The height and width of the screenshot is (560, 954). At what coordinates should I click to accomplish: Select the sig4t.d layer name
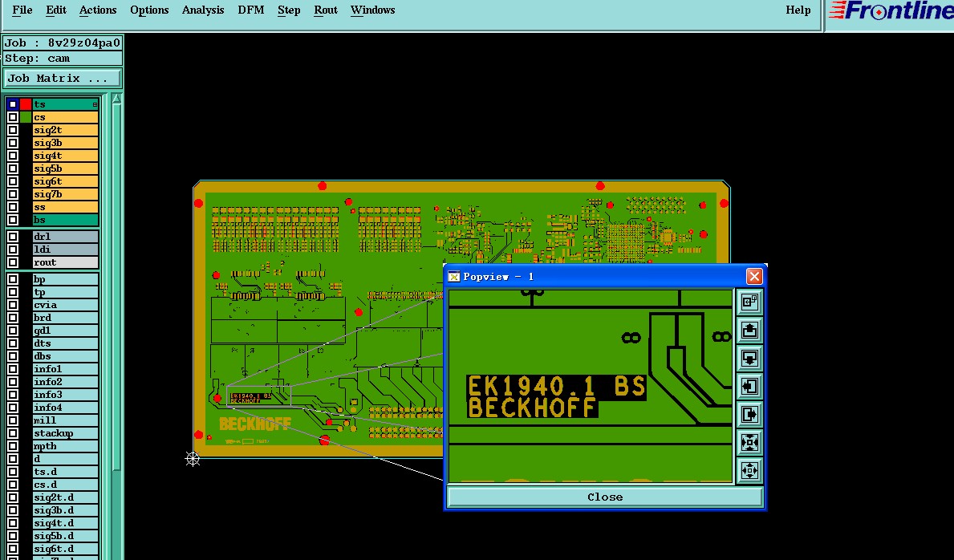66,523
